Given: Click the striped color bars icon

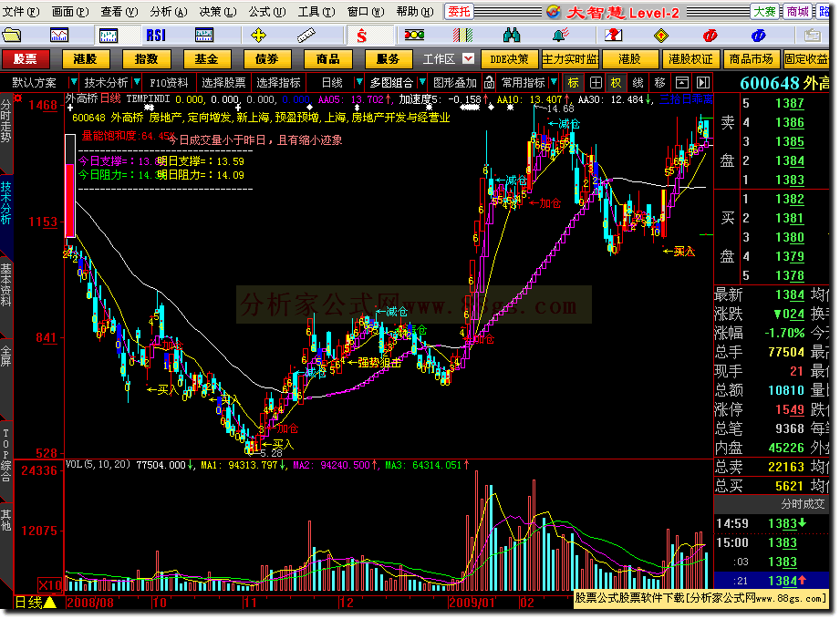Looking at the screenshot, I should pyautogui.click(x=462, y=36).
